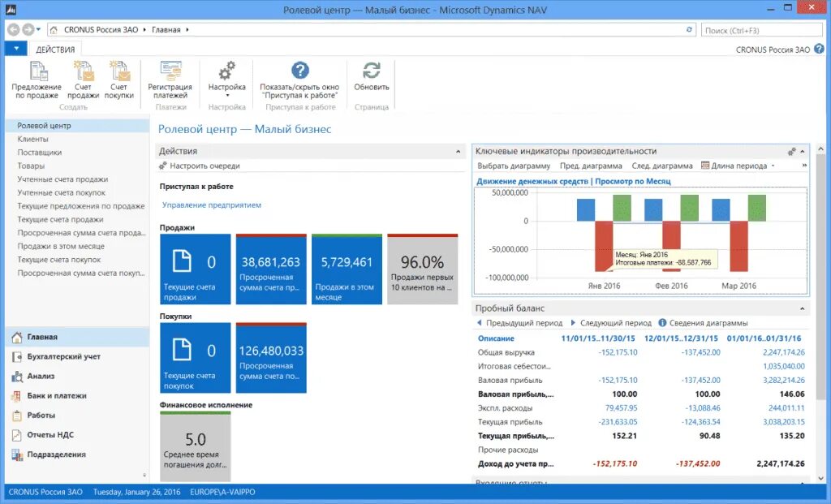This screenshot has height=504, width=831.
Task: Click the home icon in the address bar
Action: [54, 30]
